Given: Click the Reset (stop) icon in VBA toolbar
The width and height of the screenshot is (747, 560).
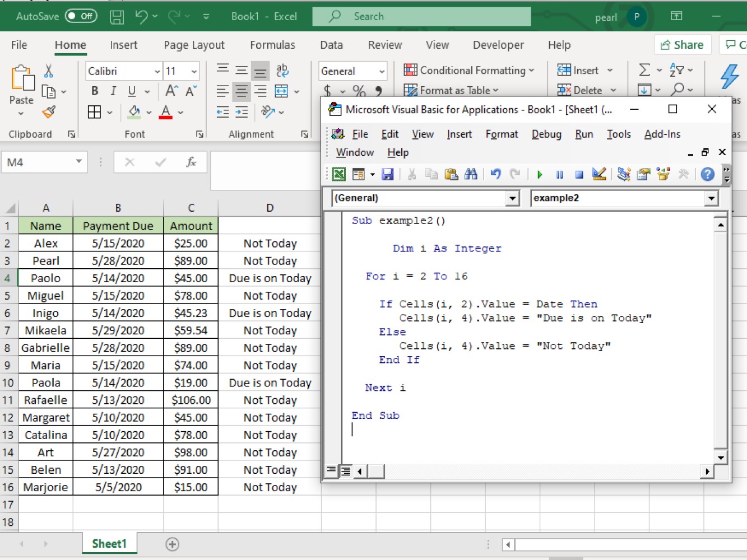Looking at the screenshot, I should (x=579, y=175).
